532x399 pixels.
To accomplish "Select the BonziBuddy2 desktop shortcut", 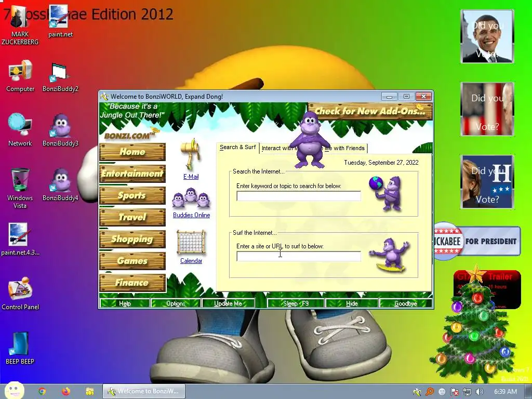I will pos(60,77).
